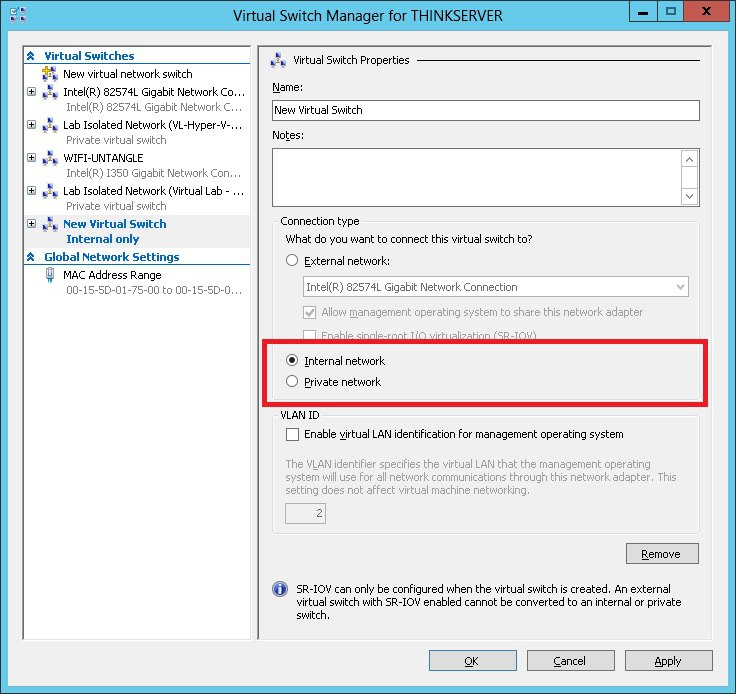
Task: Select 'New virtual network switch' tree item
Action: pos(128,74)
